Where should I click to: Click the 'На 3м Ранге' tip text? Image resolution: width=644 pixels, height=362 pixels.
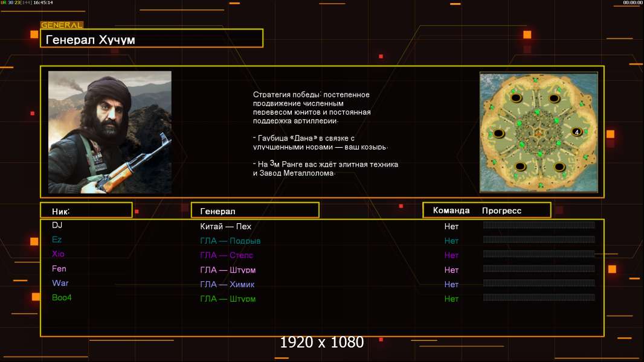(x=325, y=168)
